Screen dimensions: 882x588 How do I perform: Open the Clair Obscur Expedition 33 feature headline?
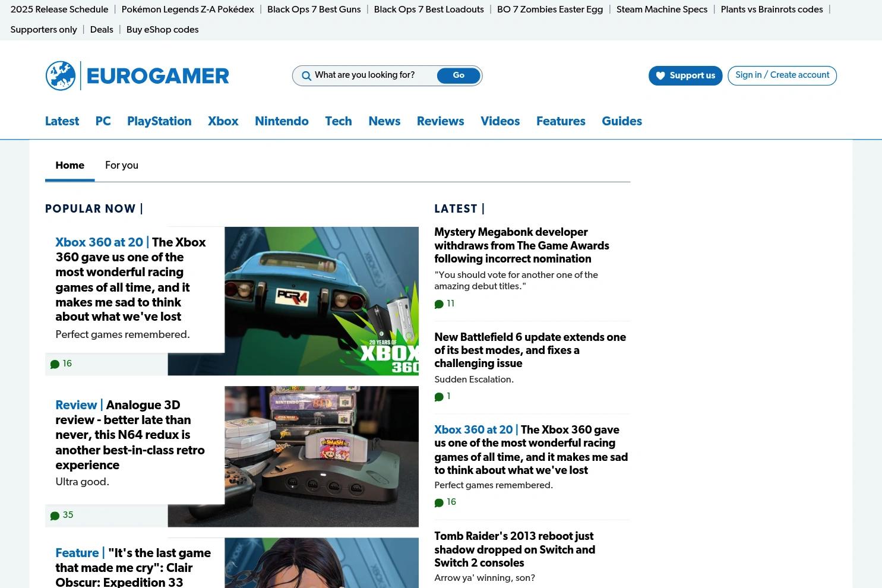(133, 568)
